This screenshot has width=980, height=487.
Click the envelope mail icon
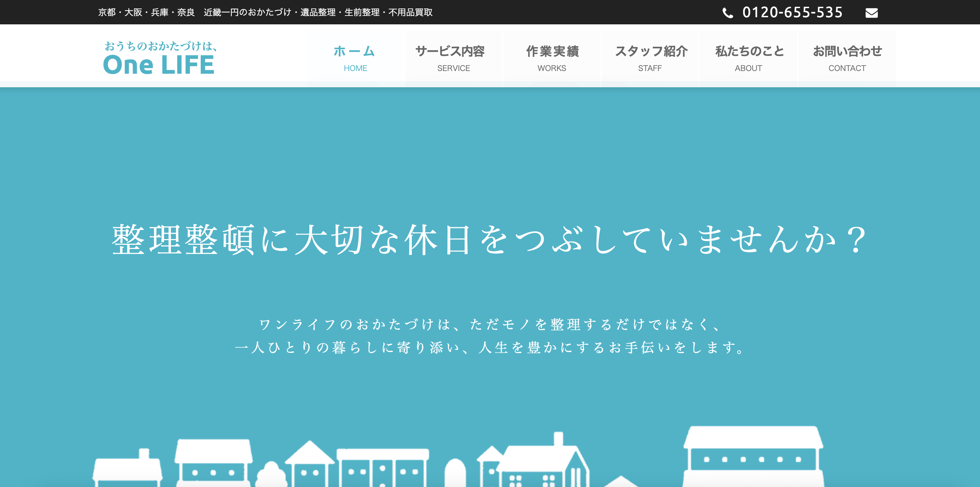[872, 13]
